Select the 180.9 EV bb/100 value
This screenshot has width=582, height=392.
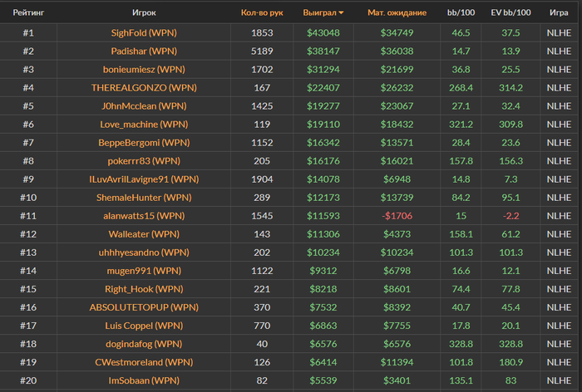pyautogui.click(x=510, y=362)
